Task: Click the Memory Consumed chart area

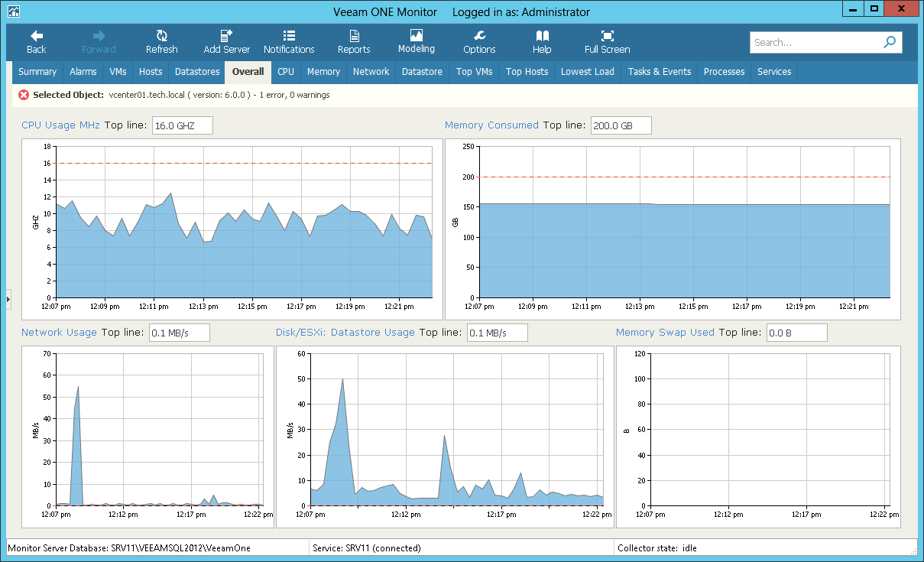Action: click(x=673, y=229)
